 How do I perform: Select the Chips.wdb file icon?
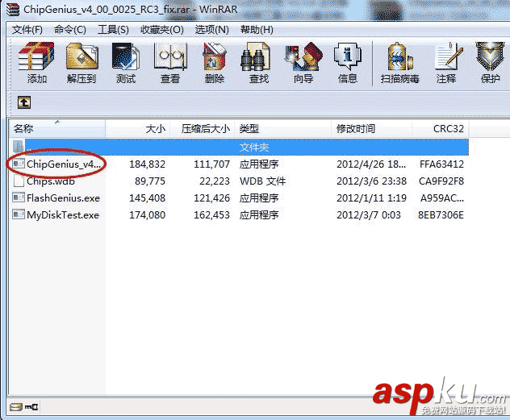(x=19, y=181)
